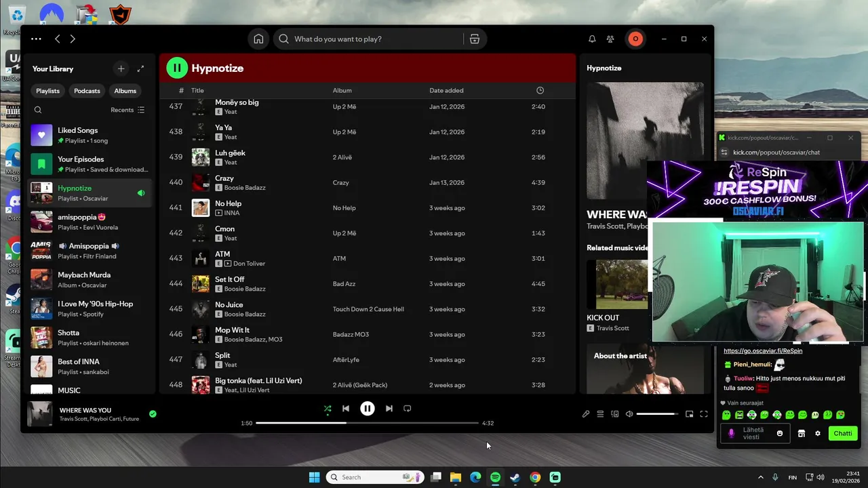The width and height of the screenshot is (868, 488).
Task: Send message with Chatti button
Action: [x=843, y=434]
